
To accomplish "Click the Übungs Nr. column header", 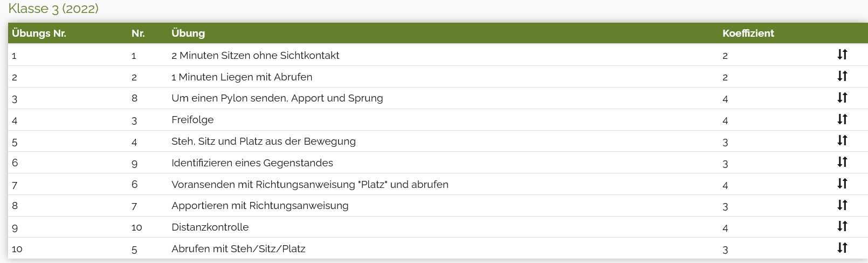I will 39,33.
